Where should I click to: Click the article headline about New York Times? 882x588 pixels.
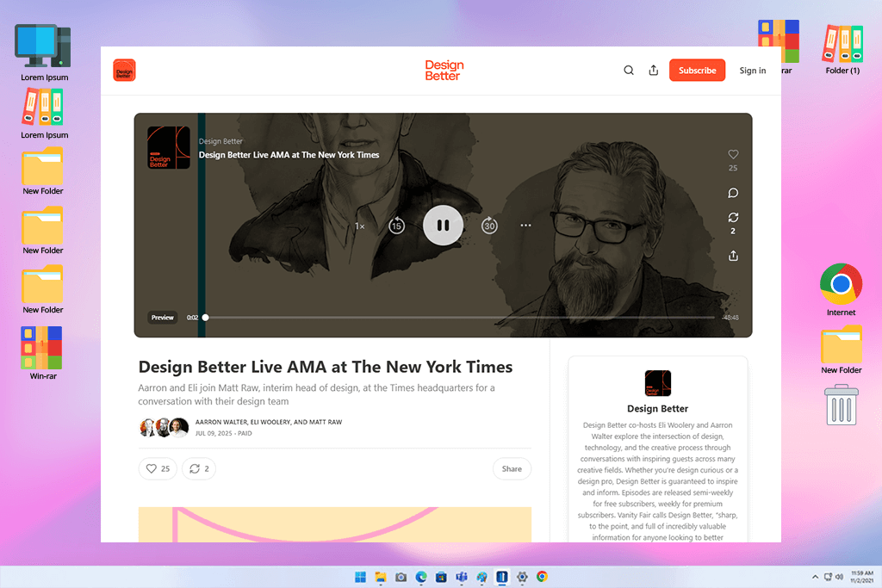tap(325, 367)
